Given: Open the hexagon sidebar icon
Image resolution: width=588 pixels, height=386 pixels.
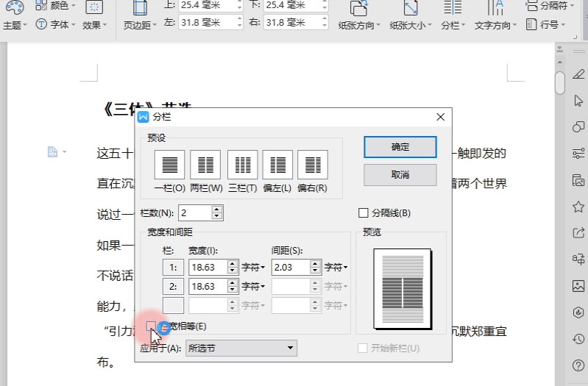Looking at the screenshot, I should tap(578, 312).
